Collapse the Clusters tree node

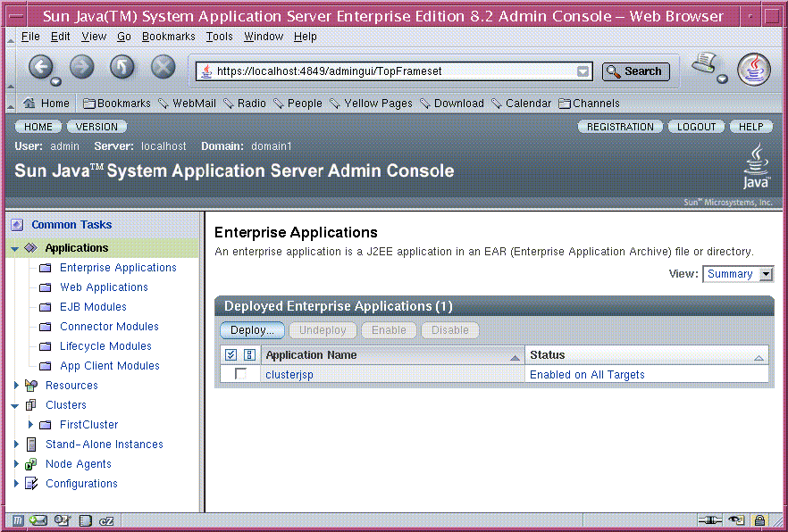[14, 405]
